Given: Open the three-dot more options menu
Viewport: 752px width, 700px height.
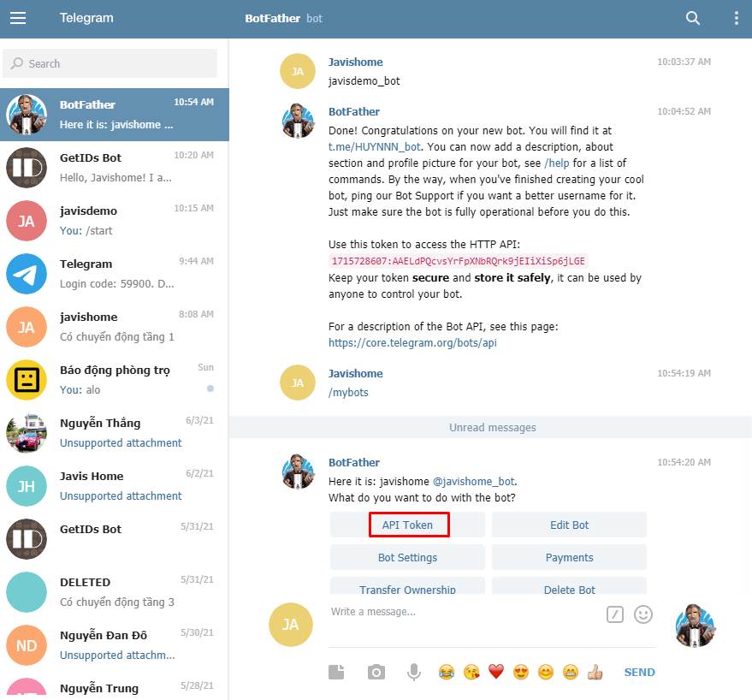Looking at the screenshot, I should (737, 18).
